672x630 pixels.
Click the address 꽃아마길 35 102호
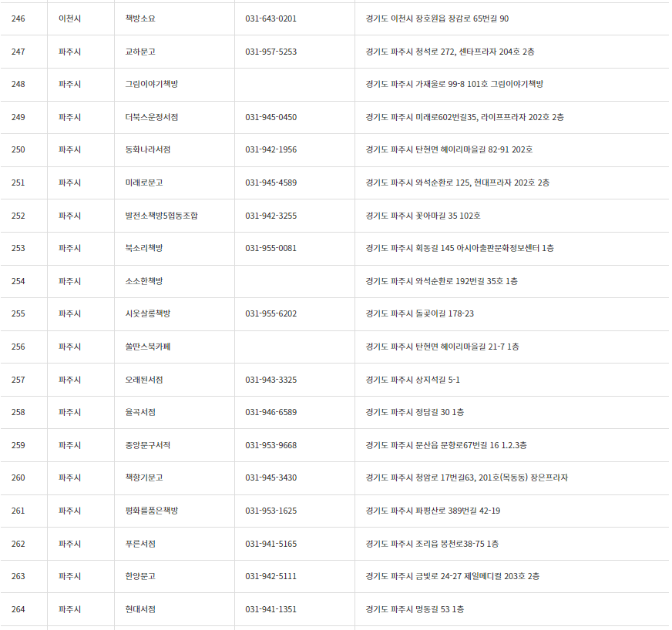click(423, 216)
